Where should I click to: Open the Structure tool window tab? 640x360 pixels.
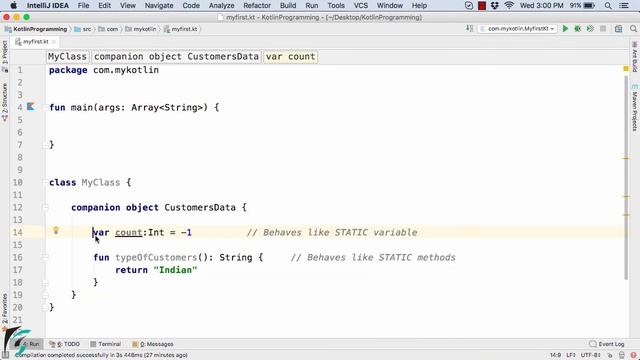point(4,102)
